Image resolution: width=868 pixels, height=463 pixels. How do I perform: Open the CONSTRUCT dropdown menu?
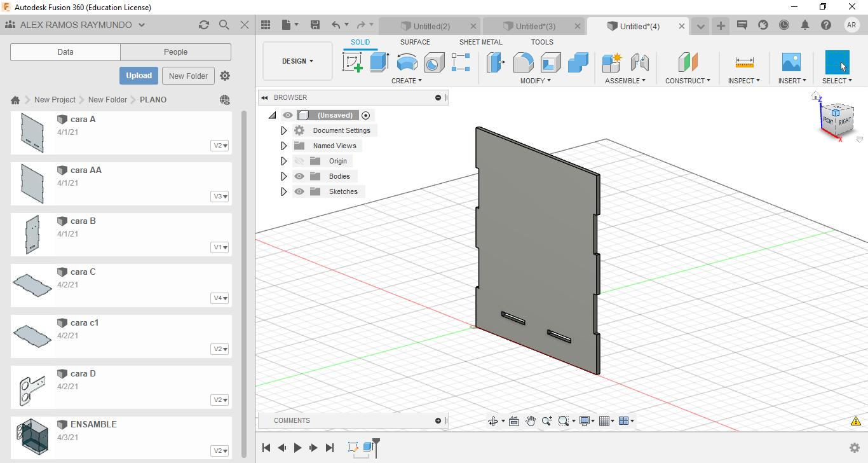click(688, 81)
